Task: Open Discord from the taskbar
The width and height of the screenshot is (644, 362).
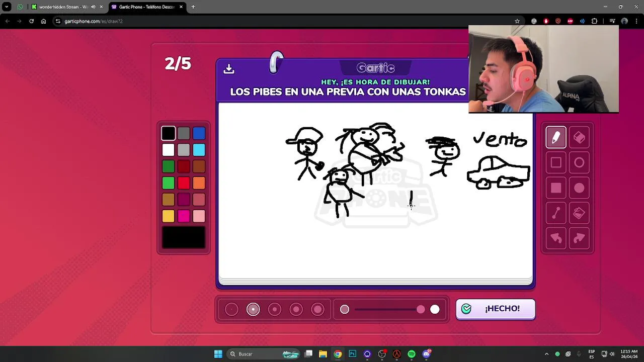Action: (427, 354)
